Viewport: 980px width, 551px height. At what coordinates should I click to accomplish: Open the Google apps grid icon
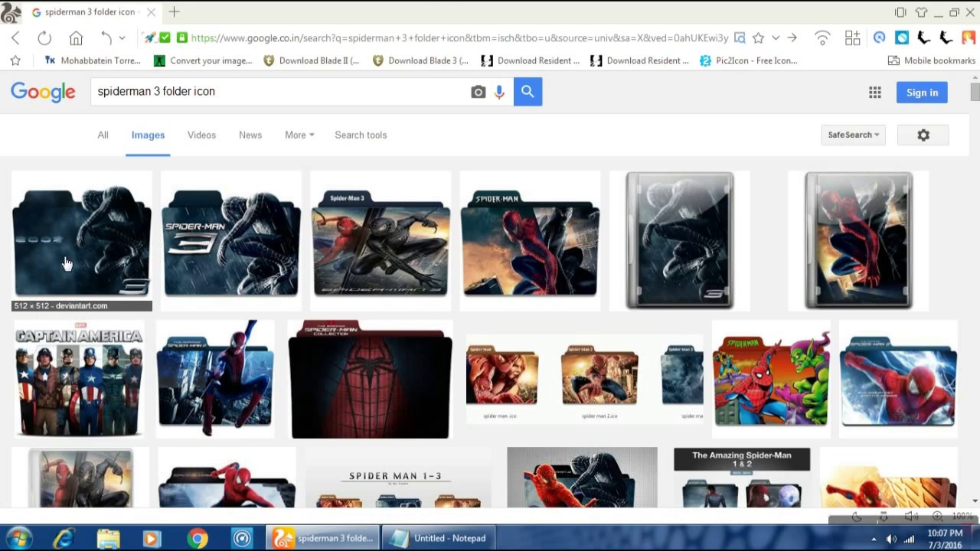coord(874,93)
